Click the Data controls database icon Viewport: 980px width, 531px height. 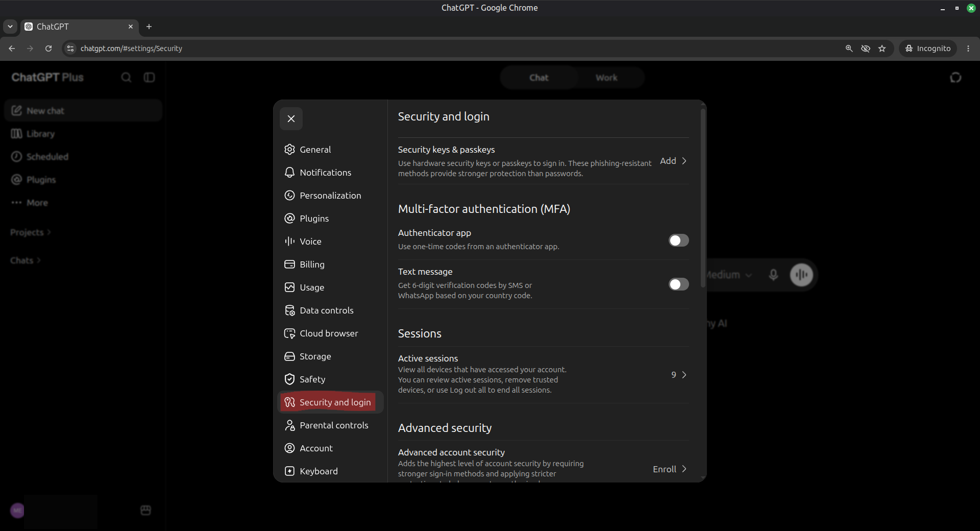(x=289, y=310)
